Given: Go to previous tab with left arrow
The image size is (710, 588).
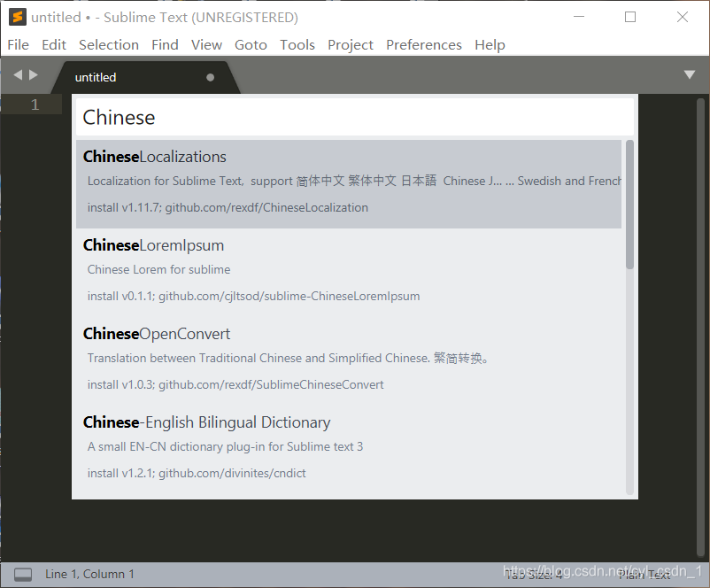Looking at the screenshot, I should tap(18, 74).
